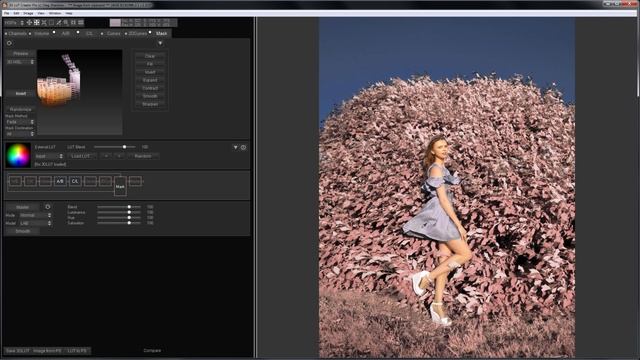640x360 pixels.
Task: Open the Model LAB dropdown
Action: tap(36, 223)
